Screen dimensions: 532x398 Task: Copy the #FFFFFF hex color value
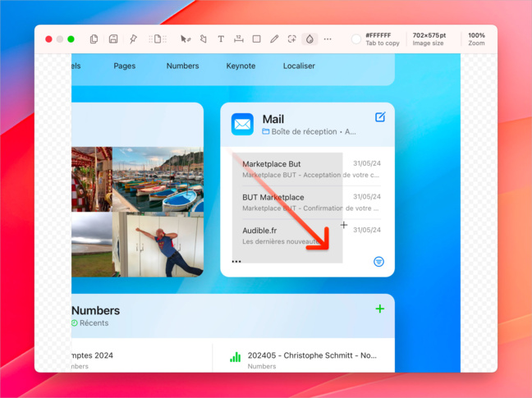point(378,35)
